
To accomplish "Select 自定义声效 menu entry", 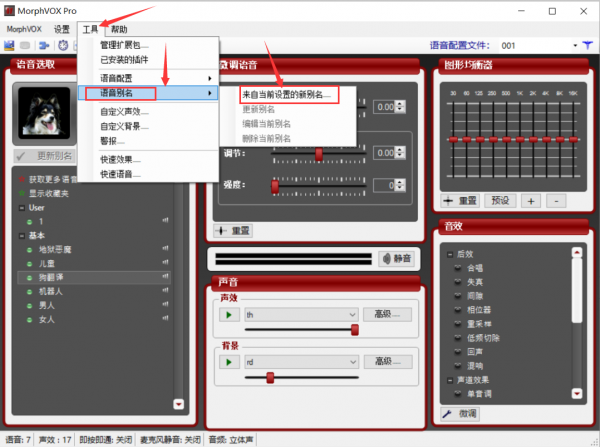I will 148,112.
